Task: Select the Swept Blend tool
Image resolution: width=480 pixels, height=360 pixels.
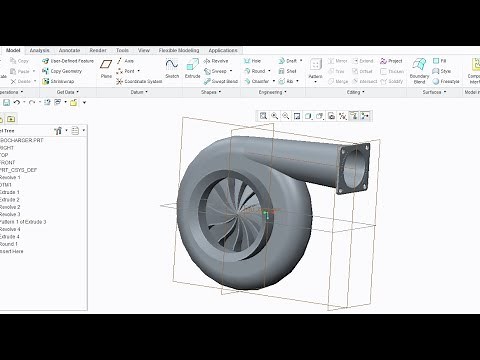Action: pos(221,81)
